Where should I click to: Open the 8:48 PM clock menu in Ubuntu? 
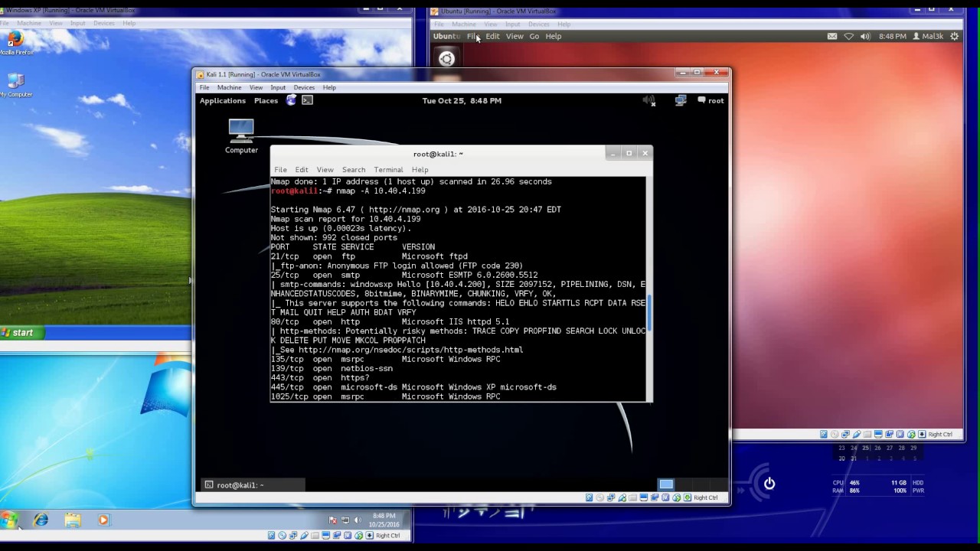pyautogui.click(x=893, y=36)
